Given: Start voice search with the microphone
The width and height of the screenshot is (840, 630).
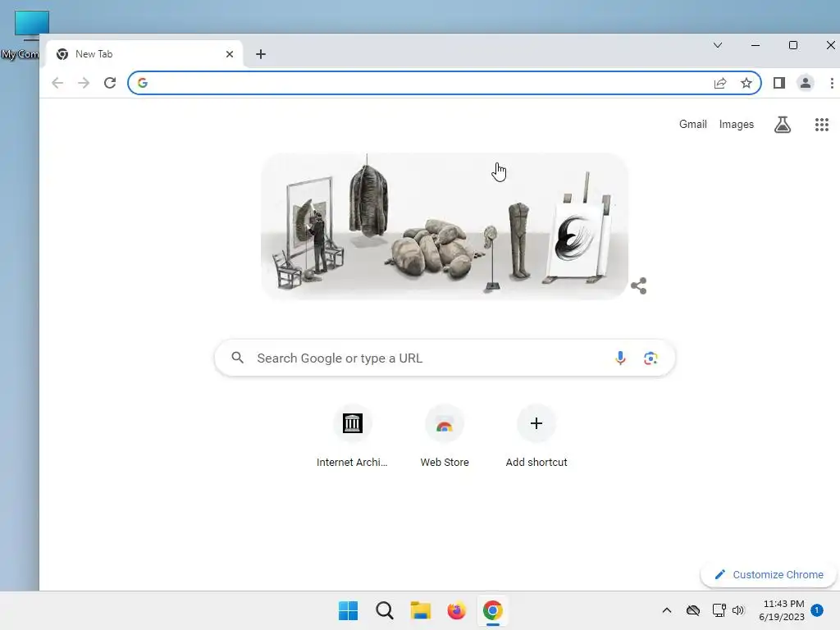Looking at the screenshot, I should (x=620, y=358).
